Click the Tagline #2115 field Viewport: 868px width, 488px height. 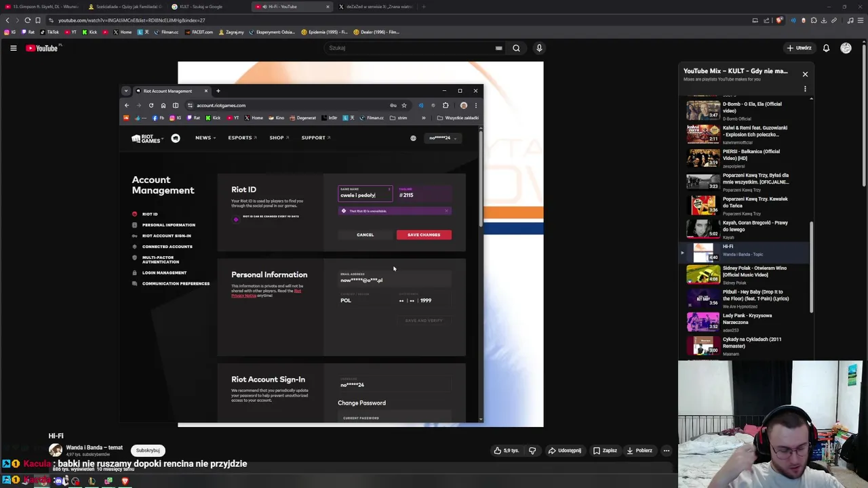[424, 194]
